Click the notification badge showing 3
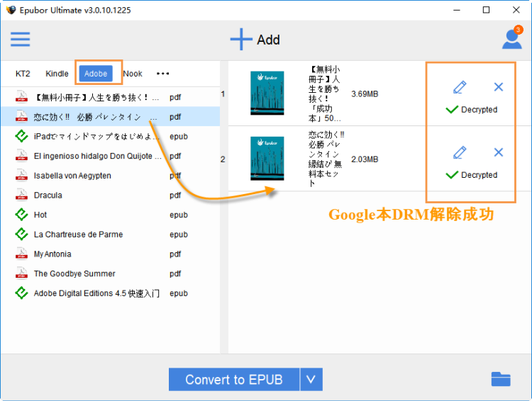 [518, 30]
